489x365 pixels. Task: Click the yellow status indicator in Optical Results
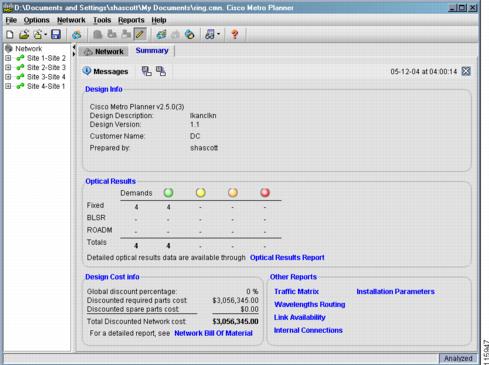200,192
